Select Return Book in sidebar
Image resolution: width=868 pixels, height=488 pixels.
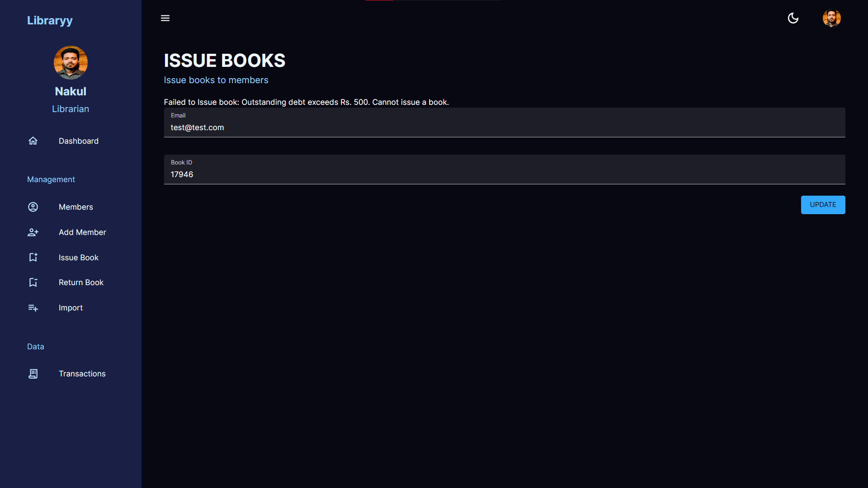81,282
